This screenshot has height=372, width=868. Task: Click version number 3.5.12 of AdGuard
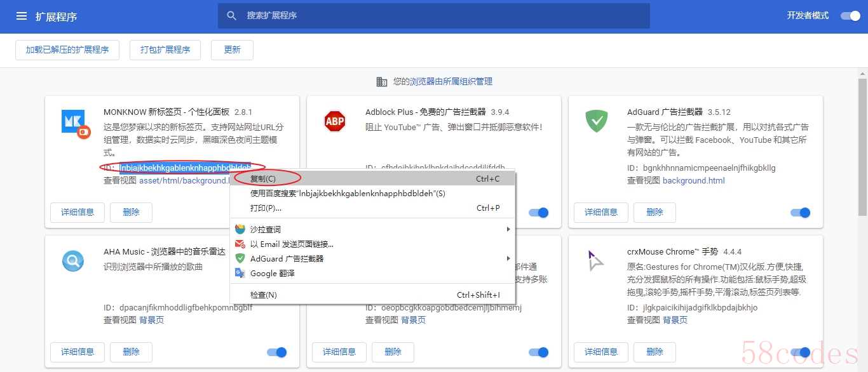tap(719, 112)
